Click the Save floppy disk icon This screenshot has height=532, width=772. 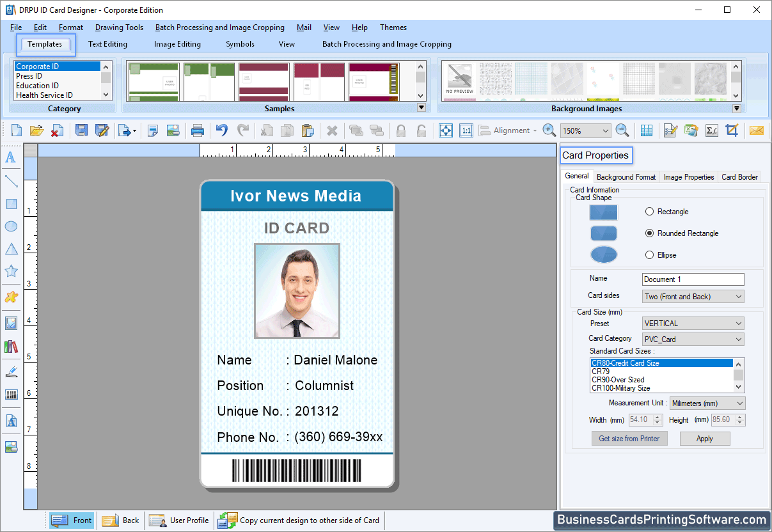[x=81, y=130]
